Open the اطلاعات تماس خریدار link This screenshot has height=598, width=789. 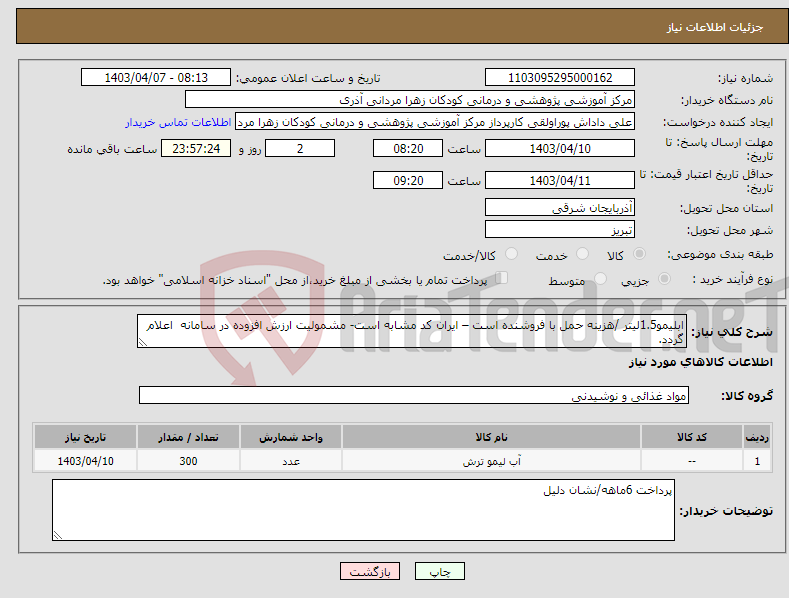pos(178,122)
